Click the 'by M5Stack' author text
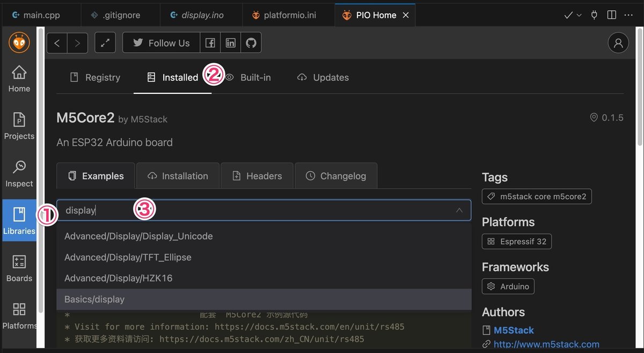This screenshot has height=353, width=644. coord(143,119)
